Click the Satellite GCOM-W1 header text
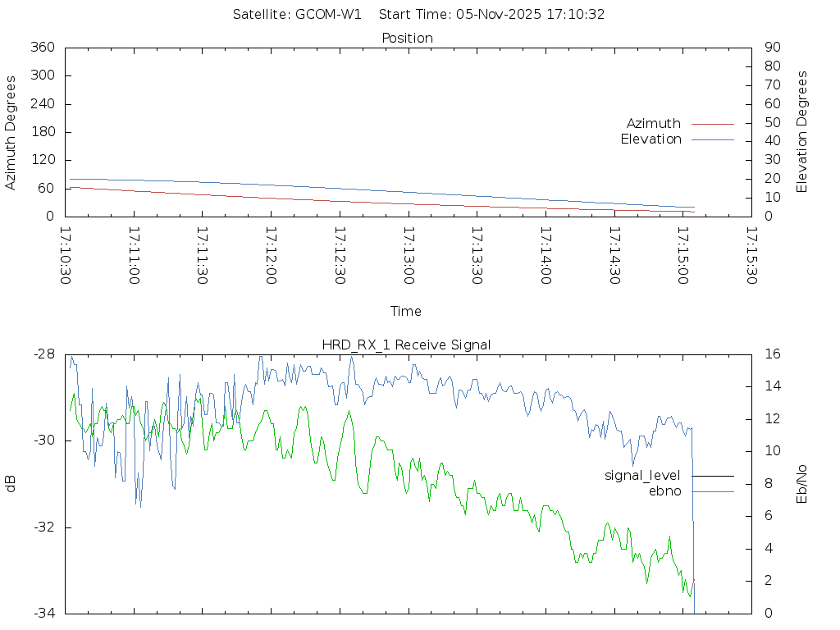The height and width of the screenshot is (630, 840). (297, 14)
